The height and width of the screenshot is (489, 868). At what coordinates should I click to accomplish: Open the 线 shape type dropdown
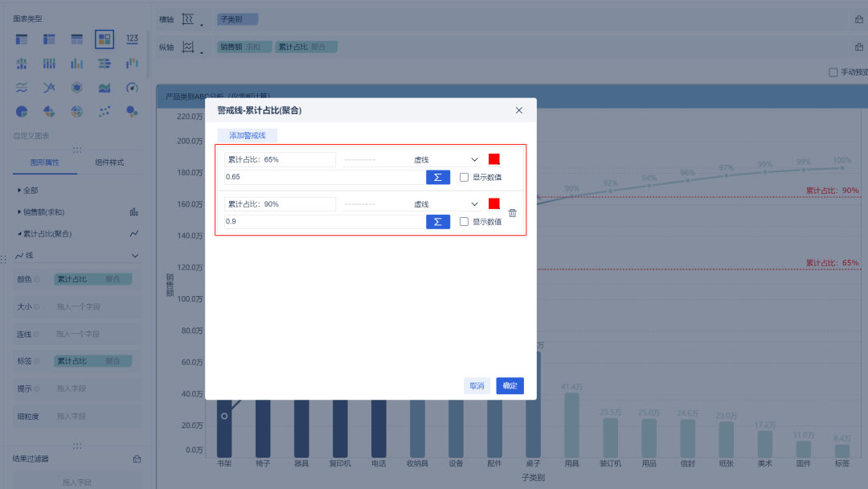(x=77, y=256)
